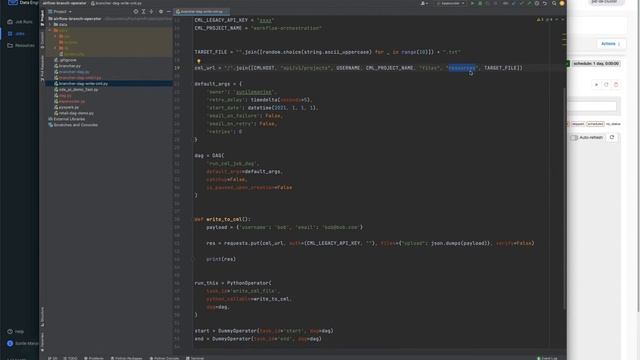Open the Project view dropdown
Viewport: 640px width, 360px height.
pos(60,12)
